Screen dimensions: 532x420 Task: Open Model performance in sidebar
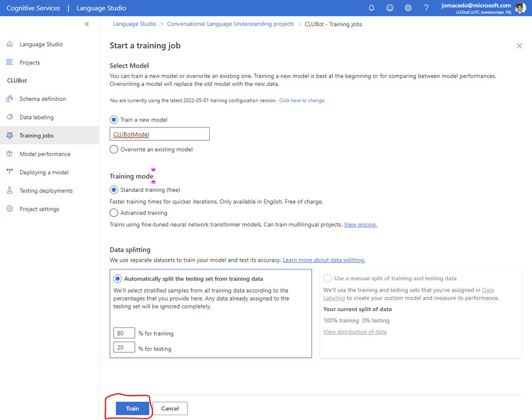coord(45,154)
